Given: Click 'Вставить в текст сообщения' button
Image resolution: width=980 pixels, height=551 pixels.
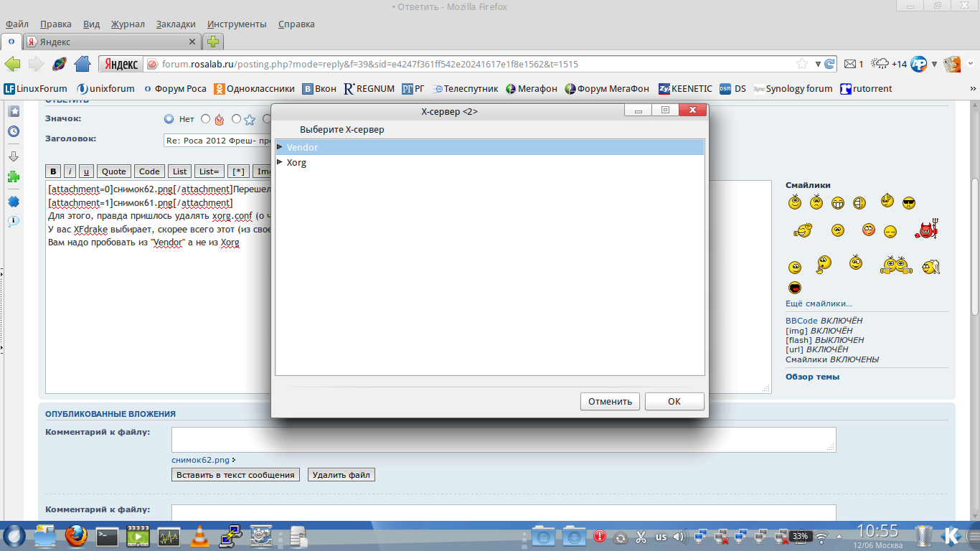Looking at the screenshot, I should click(235, 475).
